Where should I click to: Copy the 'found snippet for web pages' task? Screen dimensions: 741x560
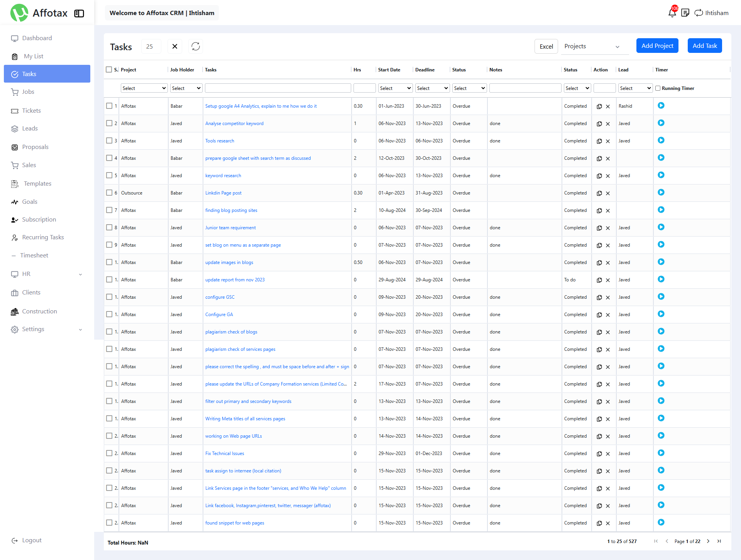pos(599,523)
